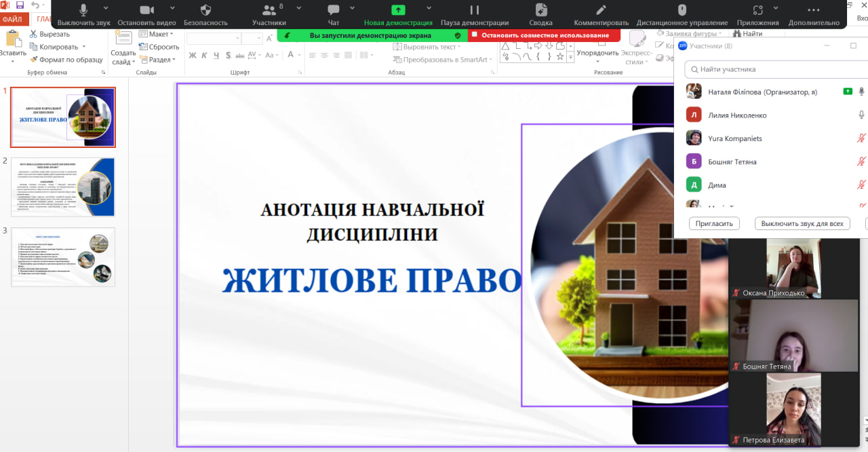The height and width of the screenshot is (452, 868).
Task: Toggle underline Ч formatting
Action: coord(216,56)
